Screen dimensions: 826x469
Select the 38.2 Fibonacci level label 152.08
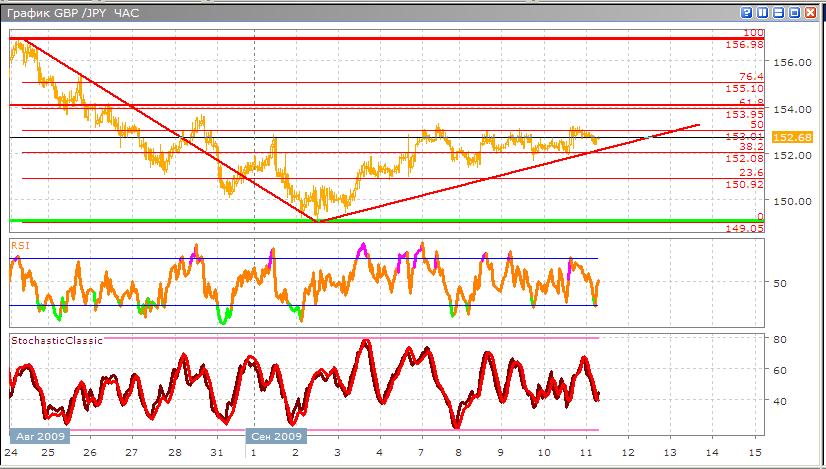[x=744, y=159]
